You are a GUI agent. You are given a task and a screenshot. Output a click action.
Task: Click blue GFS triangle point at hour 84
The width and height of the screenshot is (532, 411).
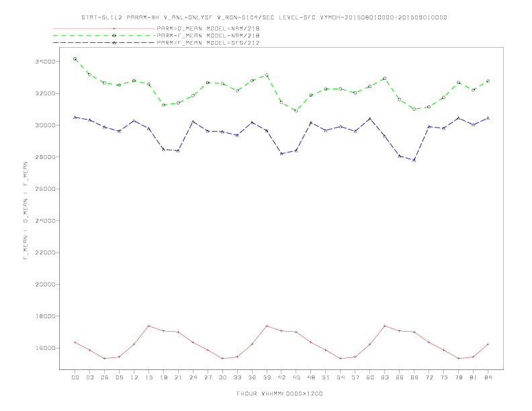coord(488,118)
